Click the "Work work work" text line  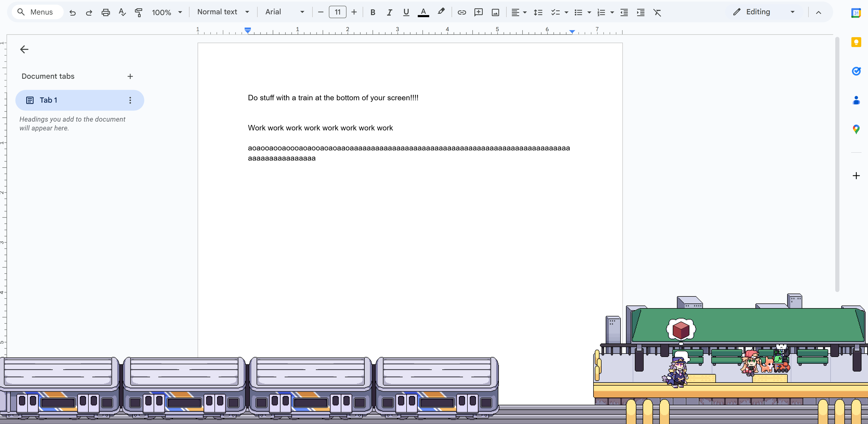click(x=320, y=128)
